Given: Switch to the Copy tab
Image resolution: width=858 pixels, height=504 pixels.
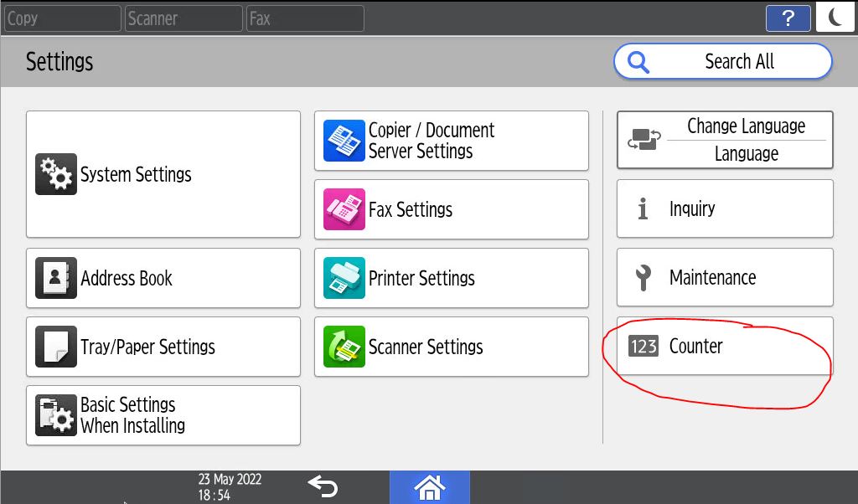Looking at the screenshot, I should click(x=63, y=18).
